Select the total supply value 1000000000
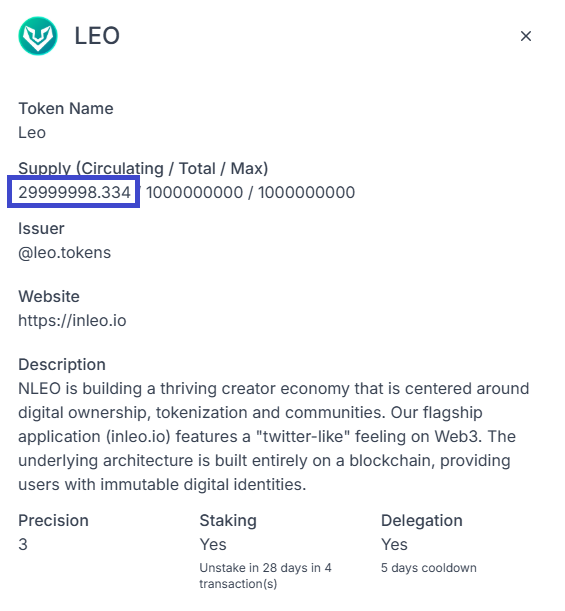 (194, 192)
